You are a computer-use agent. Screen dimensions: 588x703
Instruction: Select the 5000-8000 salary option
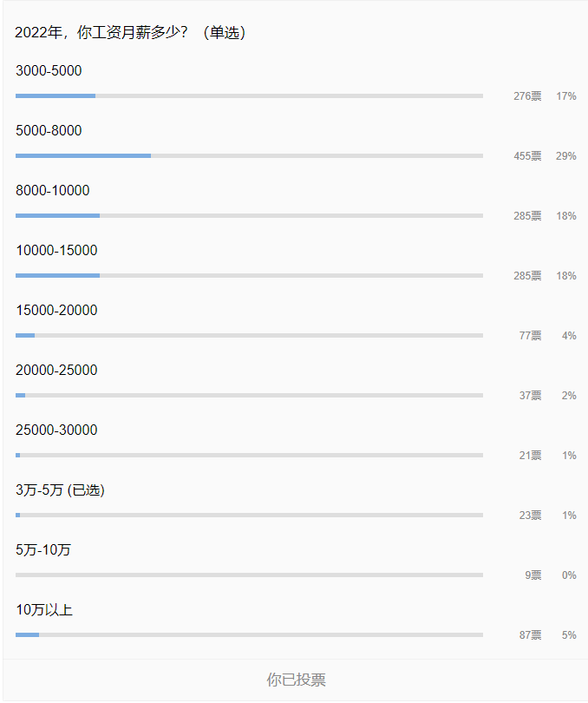[49, 131]
